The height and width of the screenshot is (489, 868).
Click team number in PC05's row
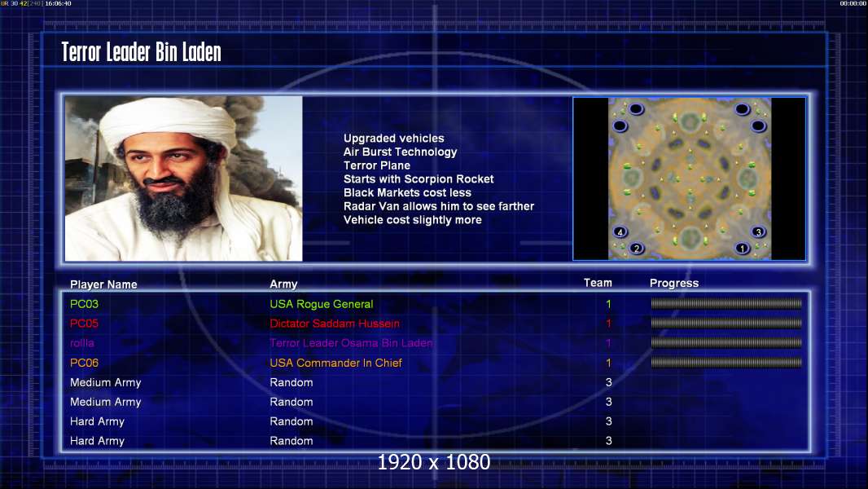608,324
